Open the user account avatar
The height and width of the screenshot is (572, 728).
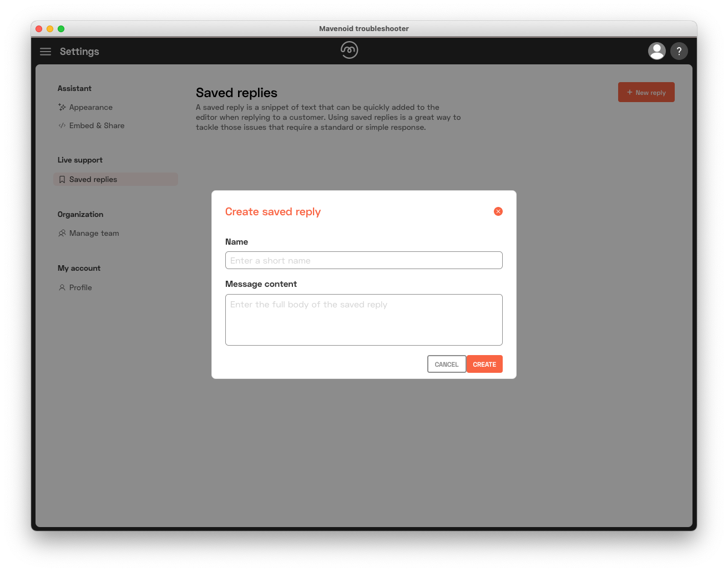pos(657,51)
